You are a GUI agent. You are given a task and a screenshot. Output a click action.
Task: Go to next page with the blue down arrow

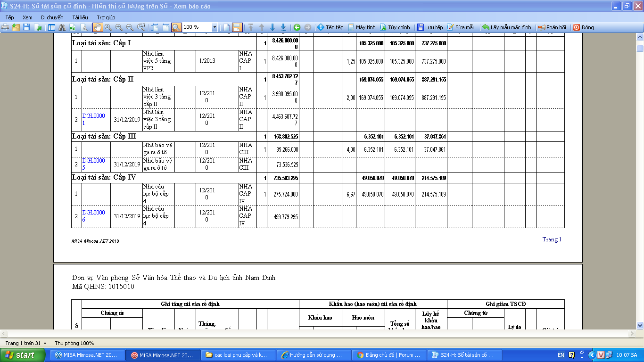tap(272, 27)
